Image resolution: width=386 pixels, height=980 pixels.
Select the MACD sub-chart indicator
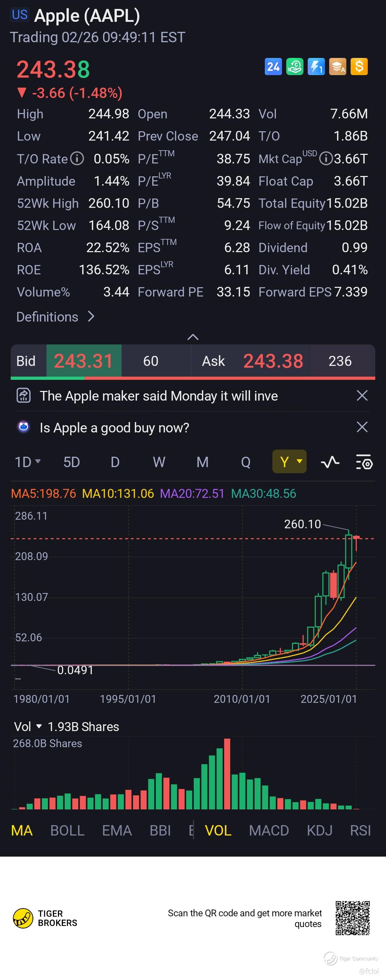coord(269,830)
